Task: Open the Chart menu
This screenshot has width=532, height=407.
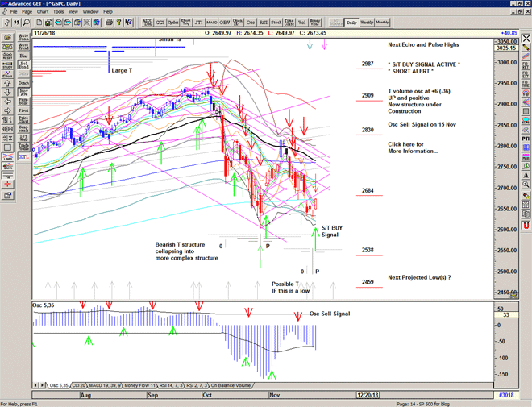Action: [43, 12]
